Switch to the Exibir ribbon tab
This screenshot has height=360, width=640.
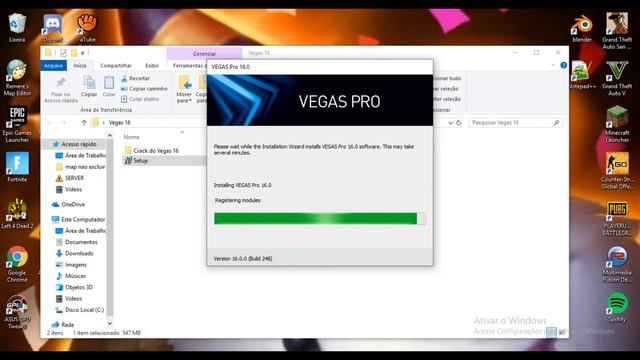point(152,65)
